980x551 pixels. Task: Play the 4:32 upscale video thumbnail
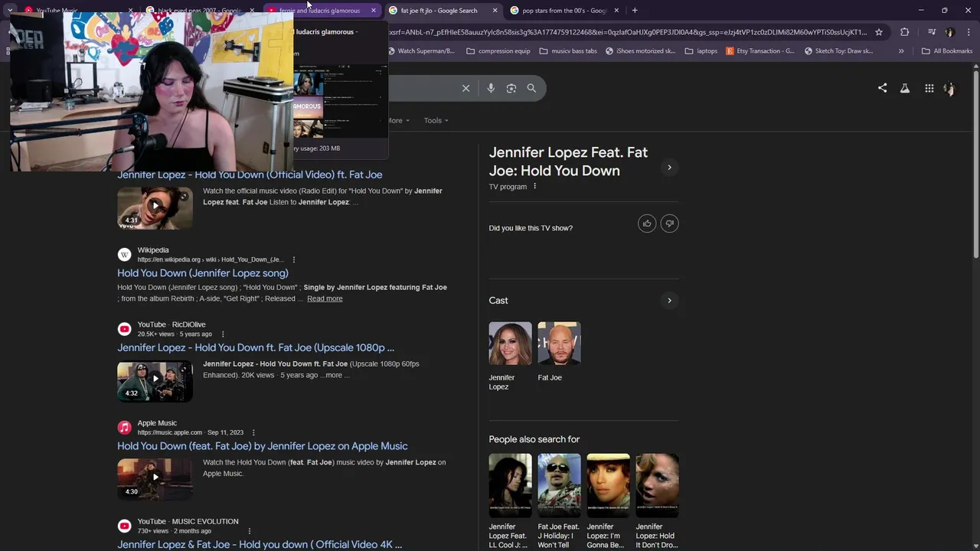coord(155,380)
